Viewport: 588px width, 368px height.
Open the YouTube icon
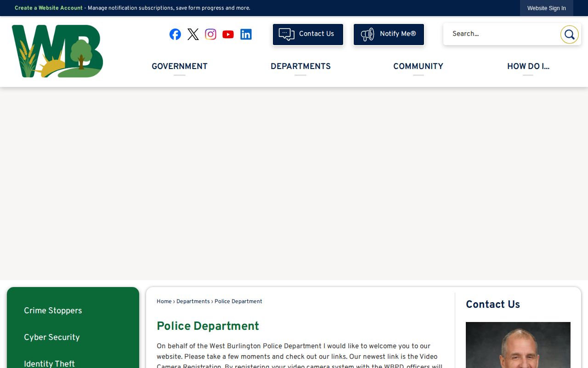point(228,34)
